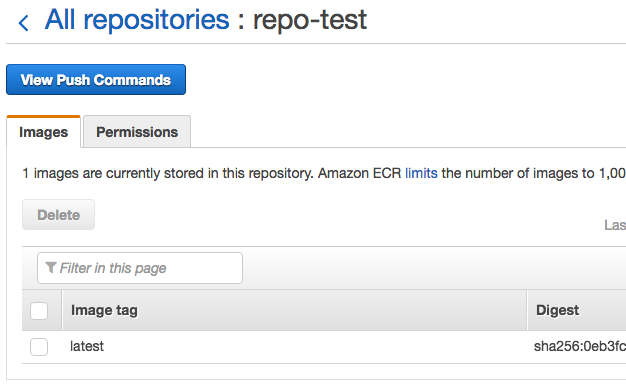Toggle the select-all checkbox in table header
This screenshot has width=626, height=389.
pyautogui.click(x=39, y=311)
